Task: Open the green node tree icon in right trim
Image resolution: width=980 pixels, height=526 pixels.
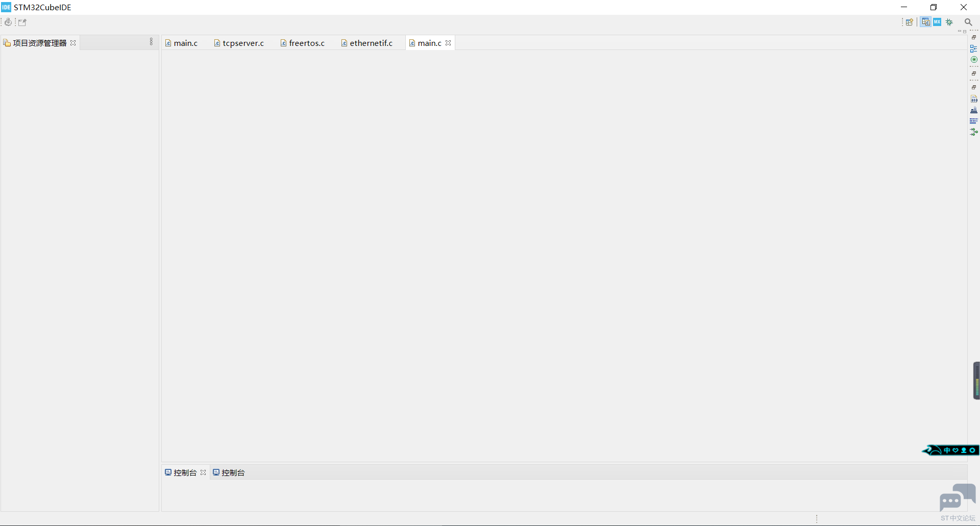Action: click(x=974, y=132)
